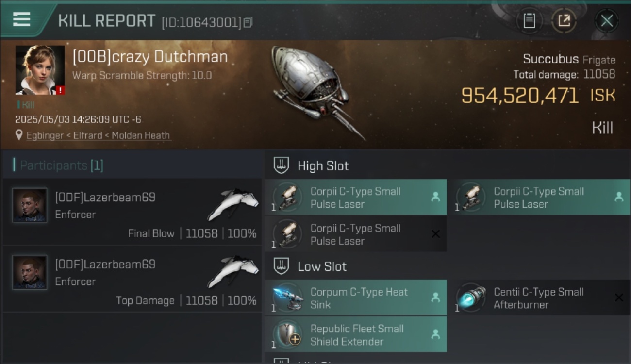Screen dimensions: 631x364
Task: Select Lazerbeam69 Final Blow entry
Action: coord(132,212)
